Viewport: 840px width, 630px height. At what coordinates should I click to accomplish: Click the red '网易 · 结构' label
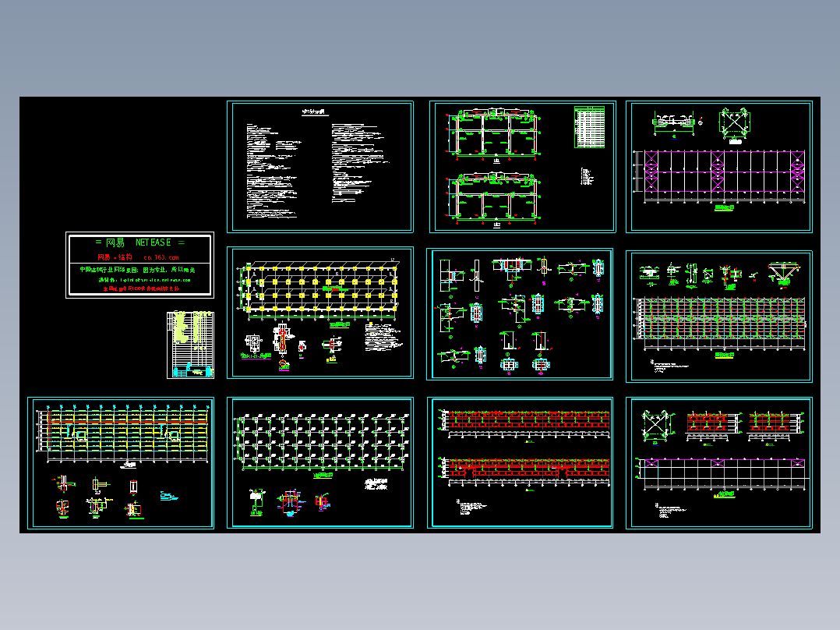point(114,258)
